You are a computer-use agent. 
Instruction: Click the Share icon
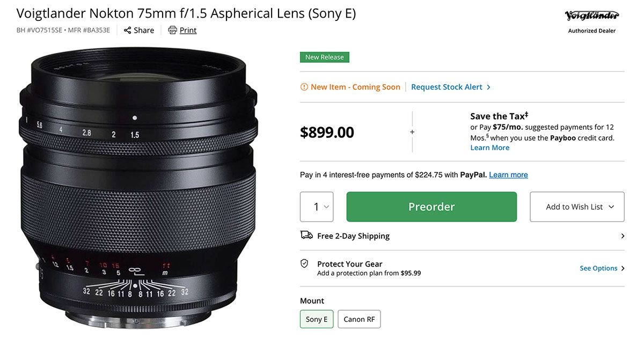coord(127,31)
